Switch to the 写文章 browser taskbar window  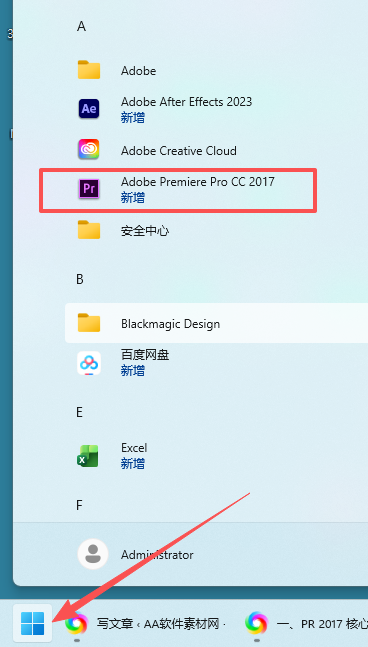(x=146, y=623)
